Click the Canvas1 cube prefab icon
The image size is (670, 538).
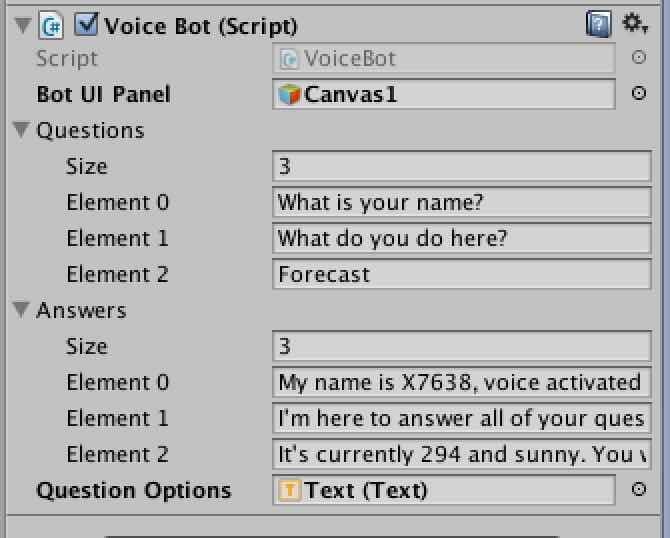tap(290, 94)
